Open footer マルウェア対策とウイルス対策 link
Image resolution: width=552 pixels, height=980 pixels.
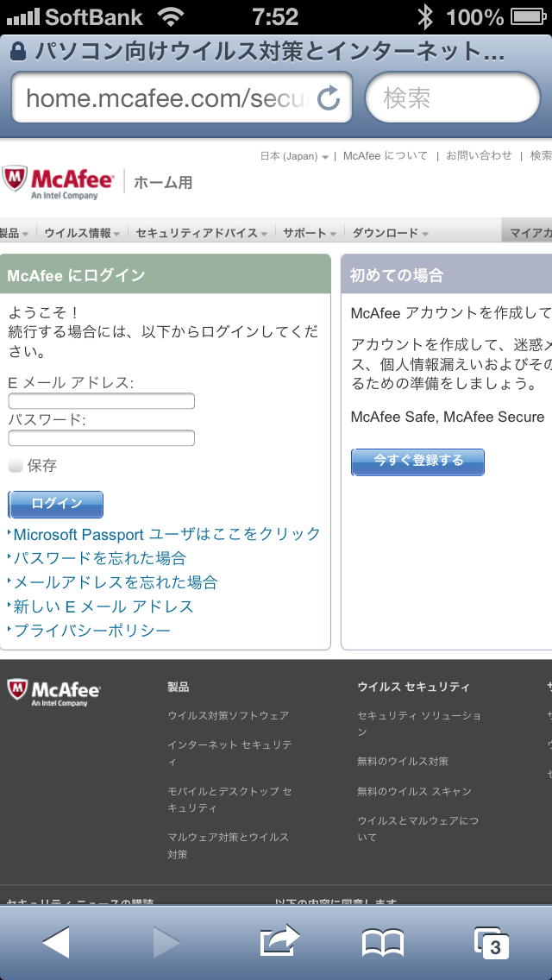[229, 845]
